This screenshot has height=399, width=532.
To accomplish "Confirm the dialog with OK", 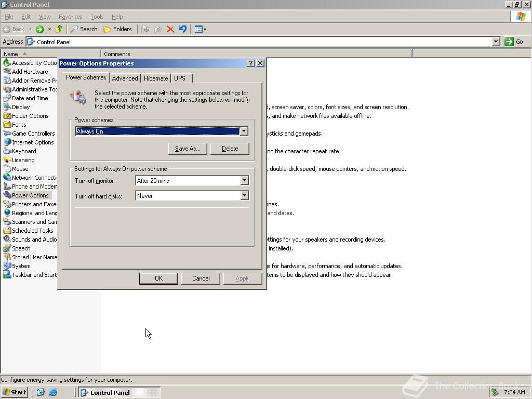I will tap(158, 278).
